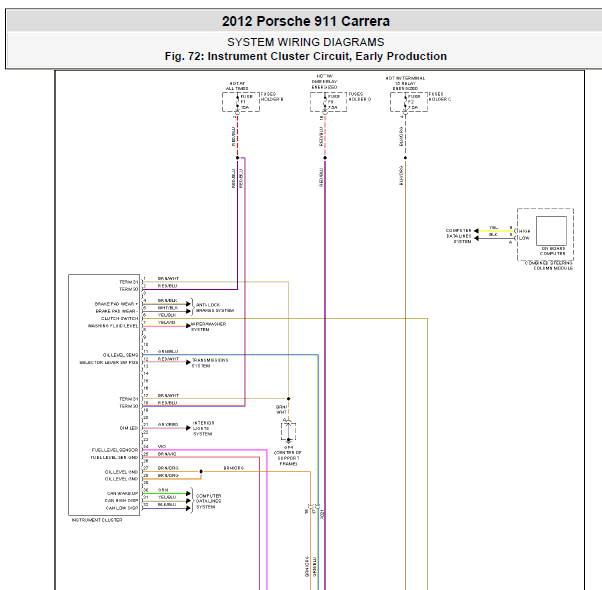Click the 'FUSES HOLDER B' label
Image resolution: width=602 pixels, height=590 pixels.
pyautogui.click(x=272, y=96)
